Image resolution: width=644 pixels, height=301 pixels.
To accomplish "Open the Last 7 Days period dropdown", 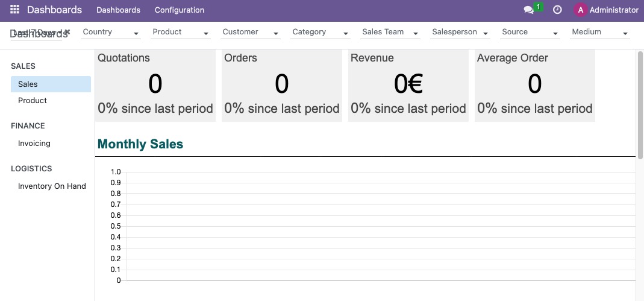I will [37, 32].
